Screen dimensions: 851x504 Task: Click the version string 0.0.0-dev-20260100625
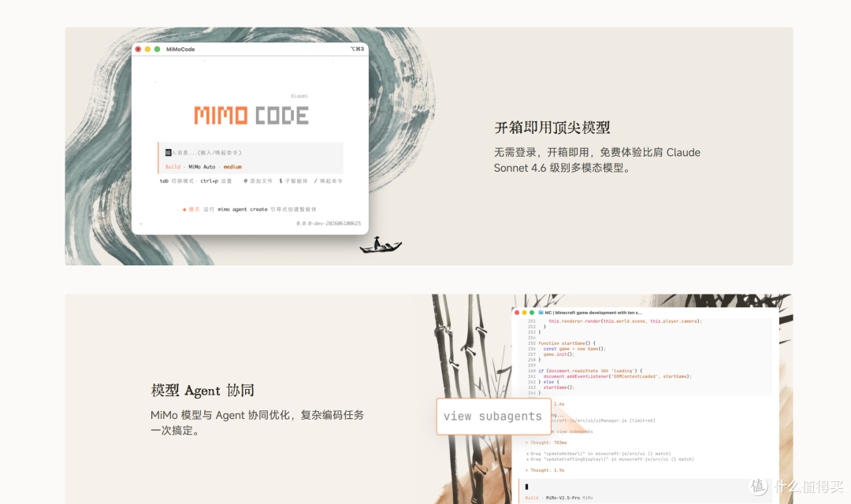(x=329, y=224)
